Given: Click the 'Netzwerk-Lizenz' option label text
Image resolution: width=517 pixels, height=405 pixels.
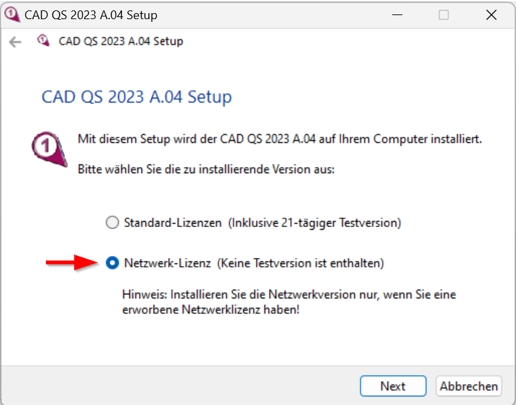Looking at the screenshot, I should tap(167, 263).
